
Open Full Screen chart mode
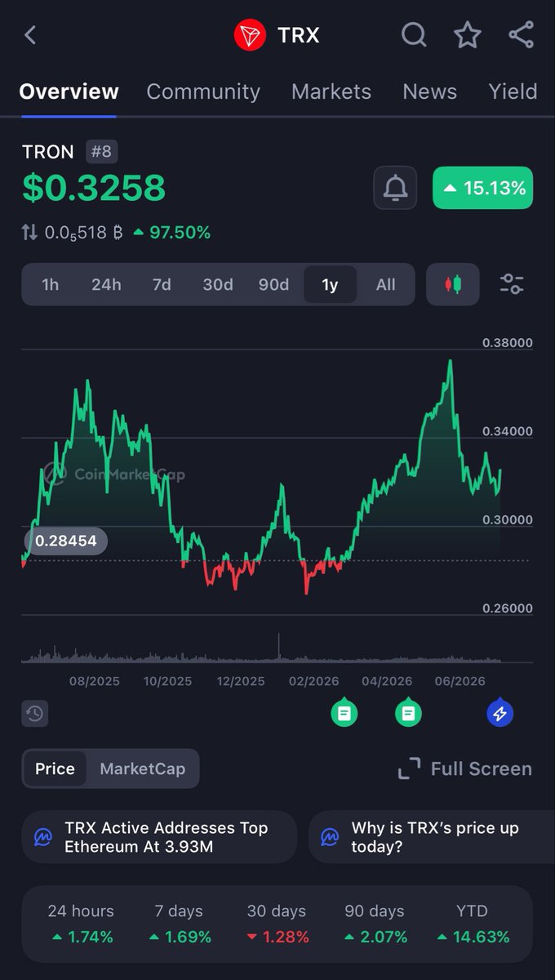(x=464, y=768)
